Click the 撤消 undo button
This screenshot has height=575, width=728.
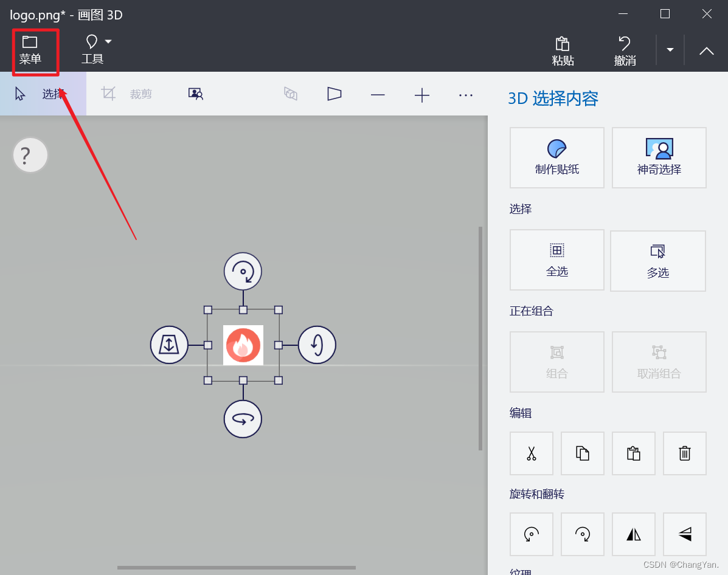pyautogui.click(x=625, y=51)
